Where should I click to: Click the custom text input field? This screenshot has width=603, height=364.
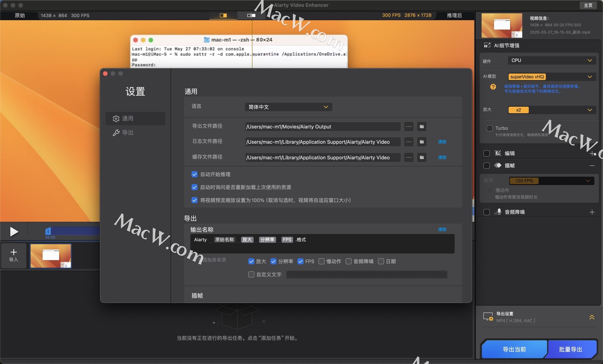pos(367,275)
